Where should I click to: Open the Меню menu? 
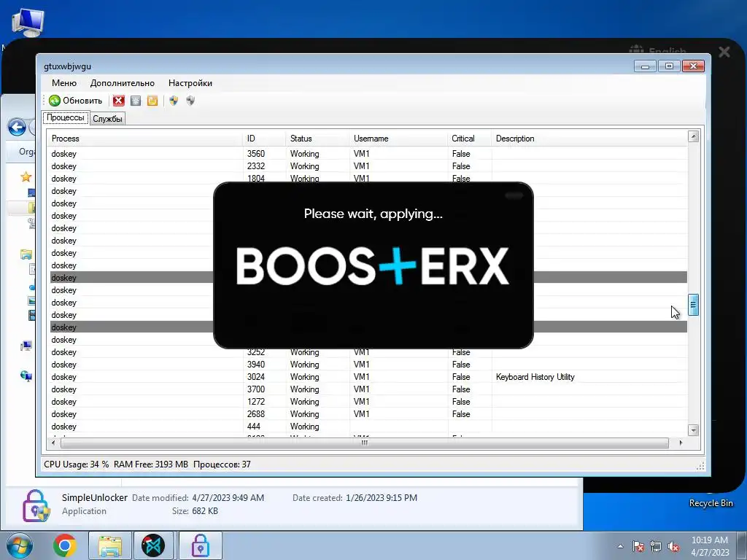(64, 83)
